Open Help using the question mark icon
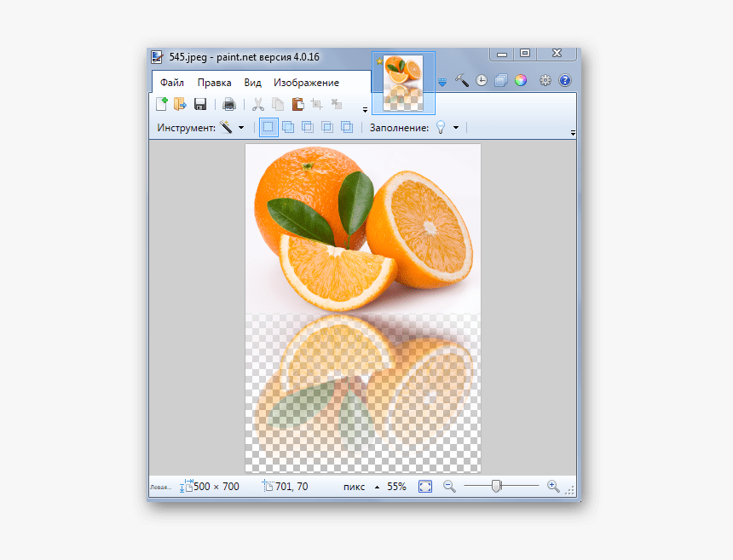The image size is (733, 560). tap(564, 80)
